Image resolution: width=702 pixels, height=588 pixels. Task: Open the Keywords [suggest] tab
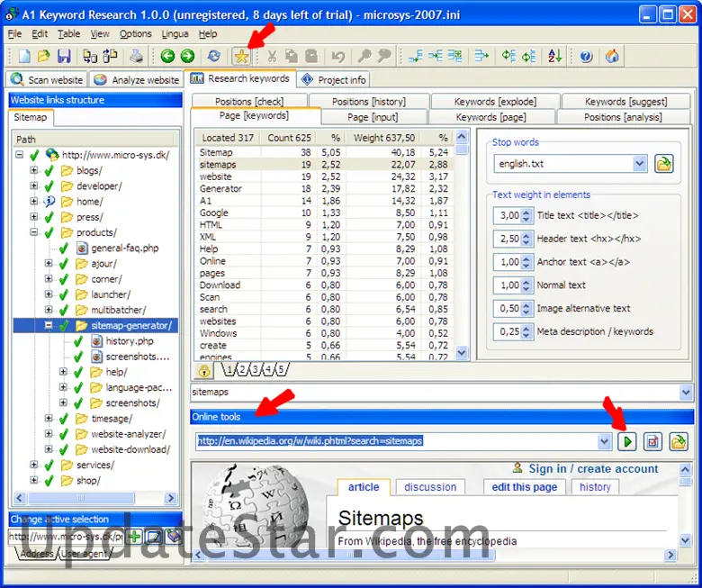625,101
